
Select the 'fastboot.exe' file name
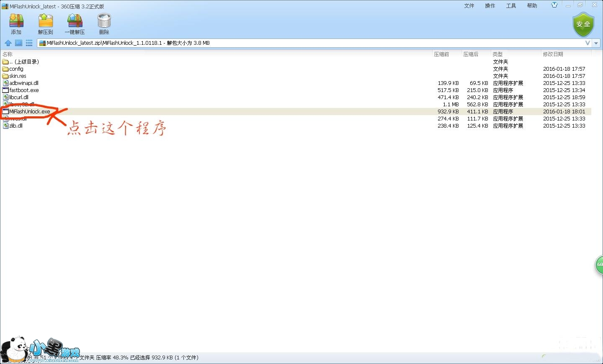pyautogui.click(x=24, y=90)
